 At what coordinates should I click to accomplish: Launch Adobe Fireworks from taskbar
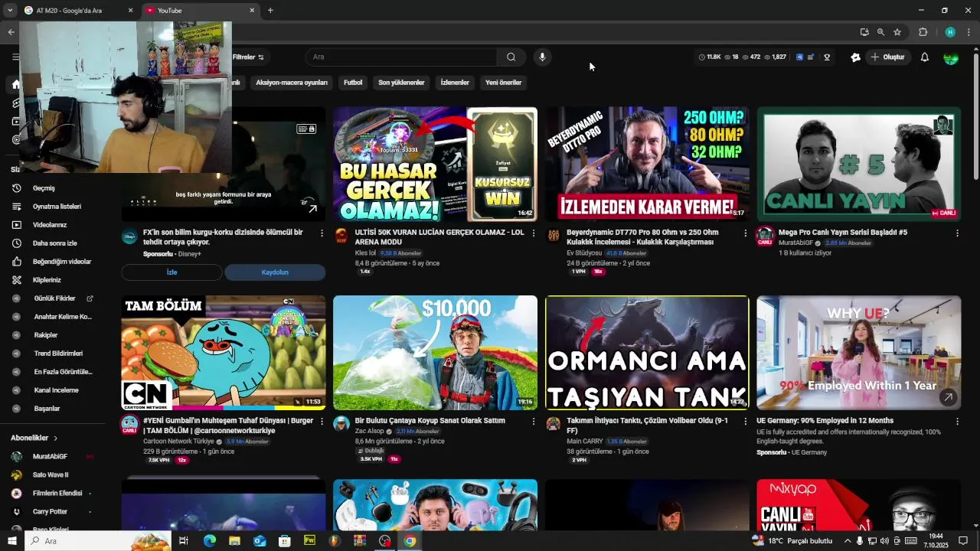tap(309, 541)
